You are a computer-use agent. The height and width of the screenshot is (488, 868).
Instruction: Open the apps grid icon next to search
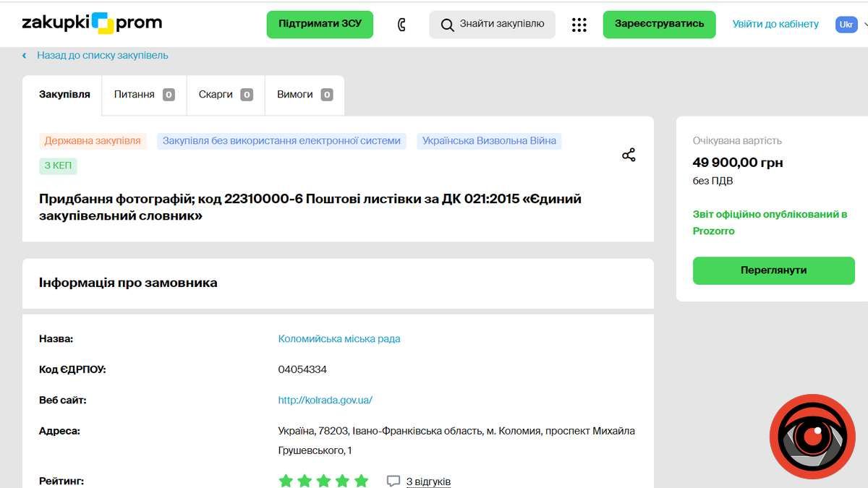pos(578,23)
